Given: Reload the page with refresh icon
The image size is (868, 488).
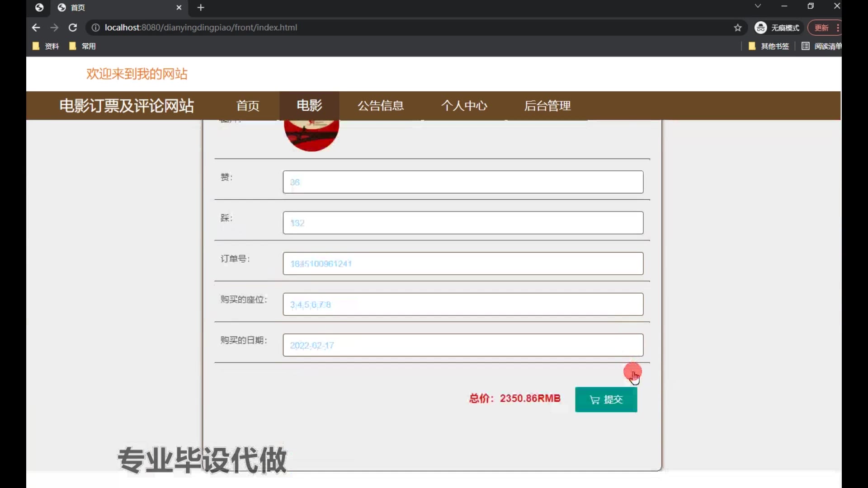Looking at the screenshot, I should pyautogui.click(x=72, y=28).
